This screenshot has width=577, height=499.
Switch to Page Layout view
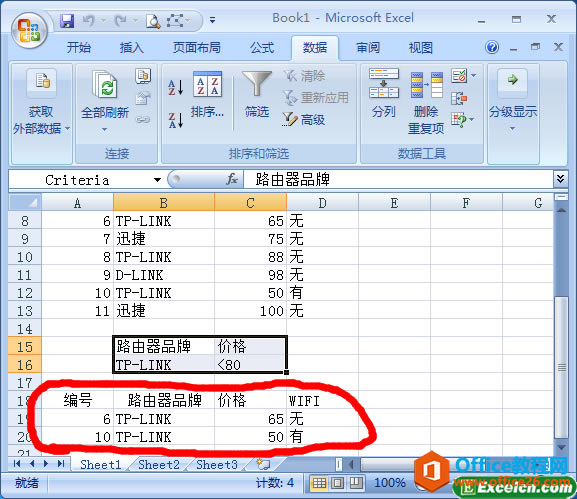(337, 482)
